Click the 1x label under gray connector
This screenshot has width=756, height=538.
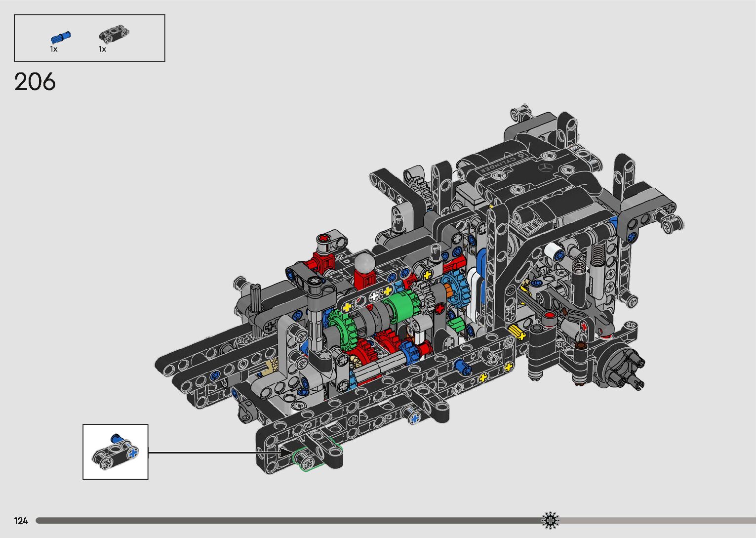pyautogui.click(x=102, y=49)
